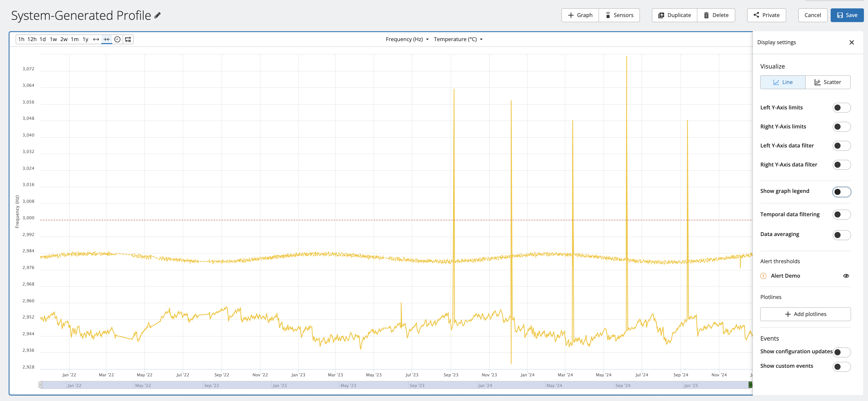Click the Alert Demo warning icon

(x=763, y=276)
